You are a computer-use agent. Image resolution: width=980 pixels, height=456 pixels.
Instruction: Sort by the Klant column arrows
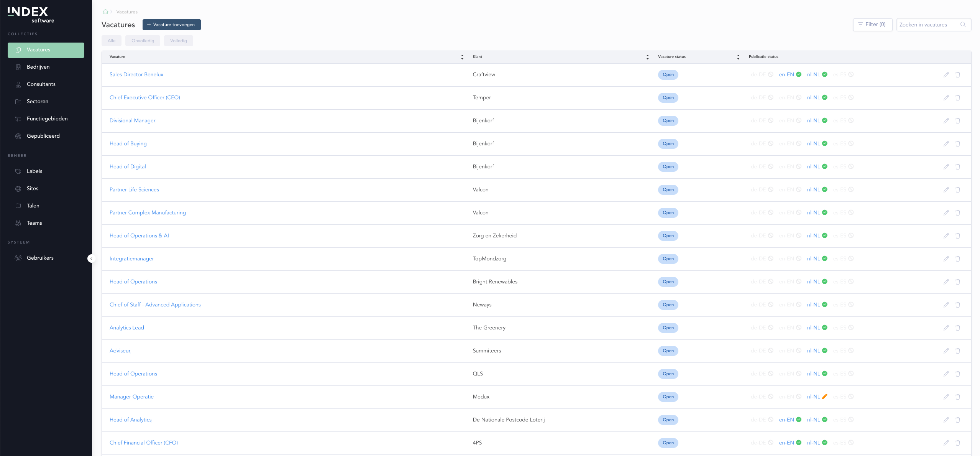[647, 57]
